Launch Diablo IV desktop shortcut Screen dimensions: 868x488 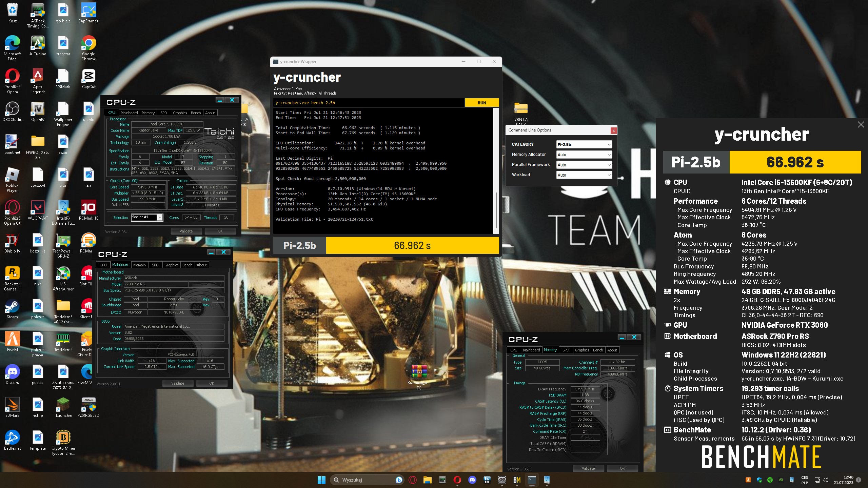pos(12,243)
